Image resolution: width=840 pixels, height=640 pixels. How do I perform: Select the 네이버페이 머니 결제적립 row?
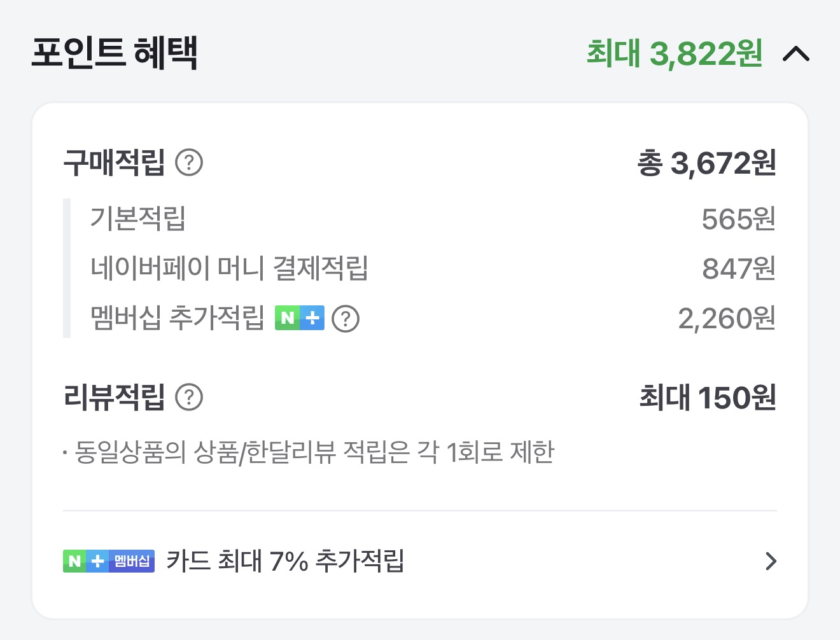point(229,268)
